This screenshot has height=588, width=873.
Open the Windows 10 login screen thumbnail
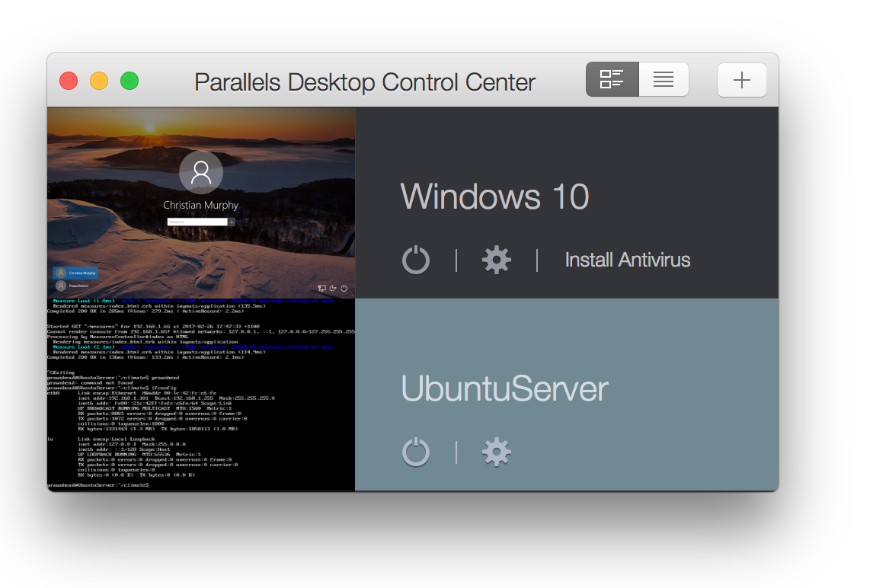click(x=201, y=203)
